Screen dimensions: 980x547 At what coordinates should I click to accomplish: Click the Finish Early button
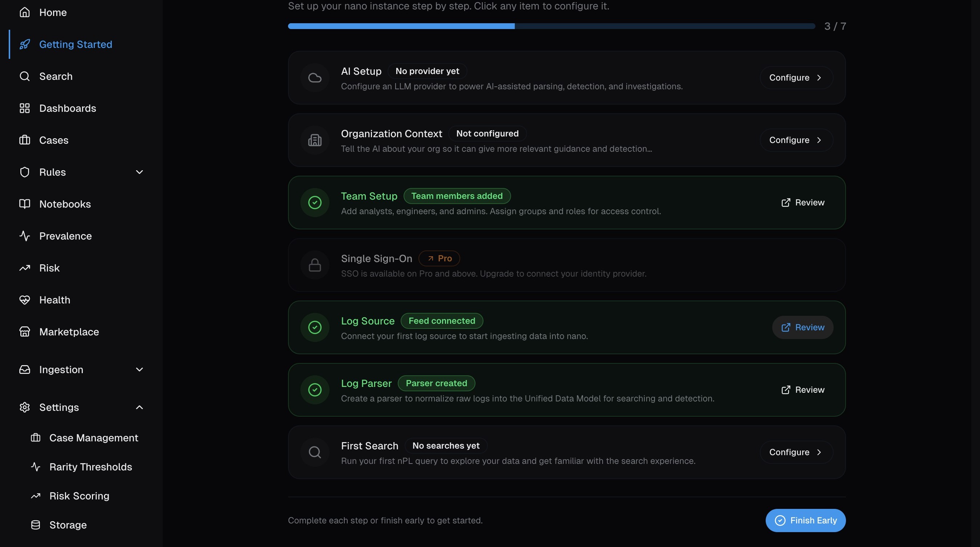805,521
